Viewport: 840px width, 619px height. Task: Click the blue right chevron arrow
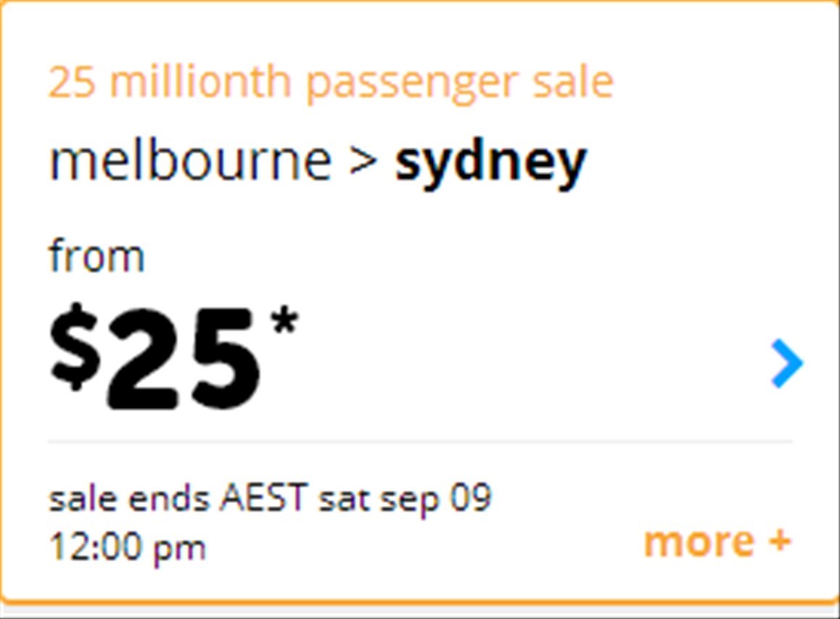[x=787, y=363]
